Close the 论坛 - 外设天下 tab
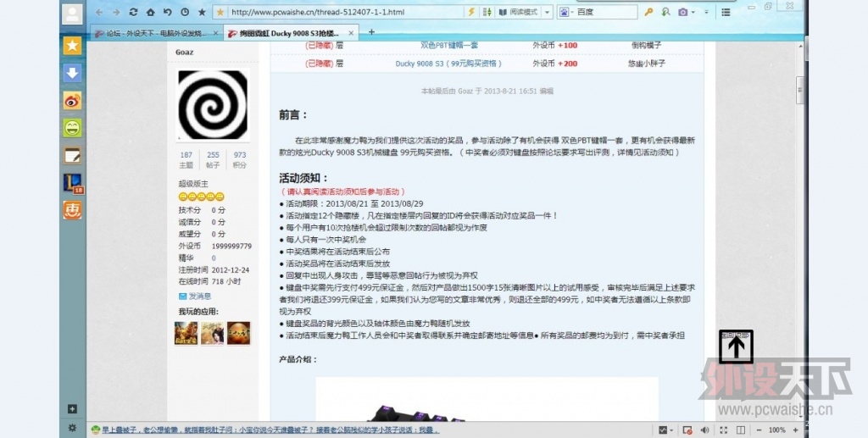 214,33
